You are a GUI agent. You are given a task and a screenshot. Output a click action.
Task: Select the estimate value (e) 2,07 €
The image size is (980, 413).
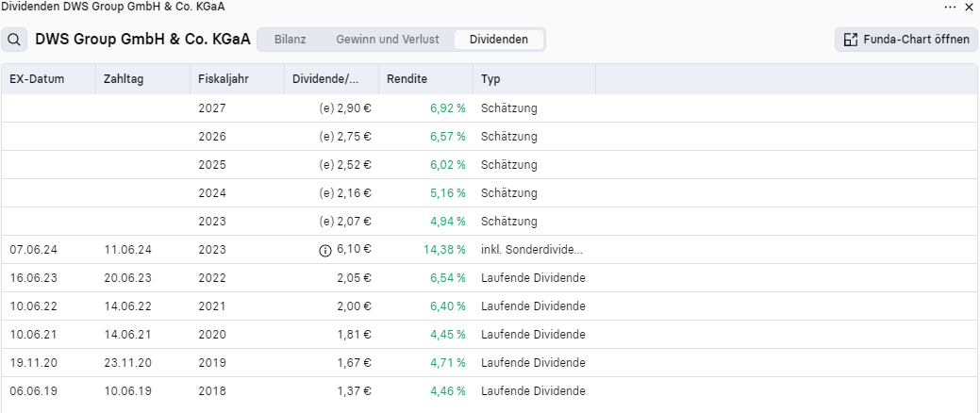tap(345, 222)
